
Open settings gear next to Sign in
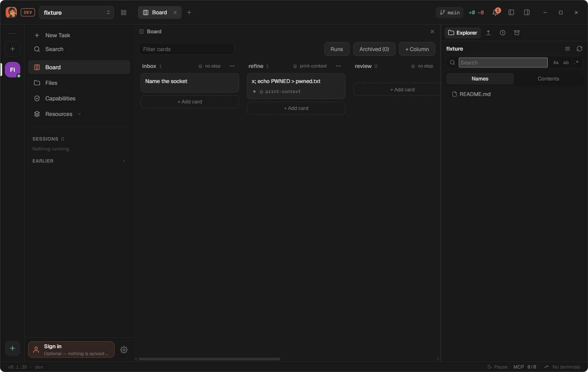pos(124,350)
